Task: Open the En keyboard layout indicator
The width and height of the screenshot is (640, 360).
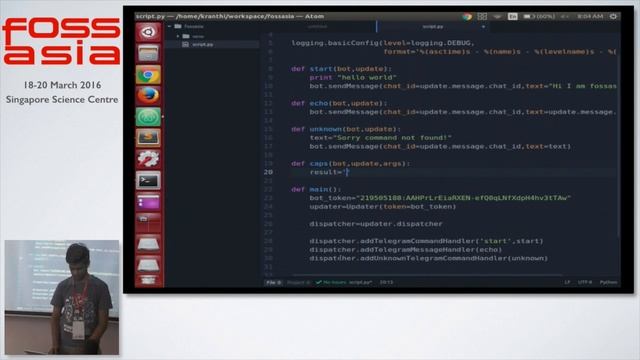Action: 513,16
